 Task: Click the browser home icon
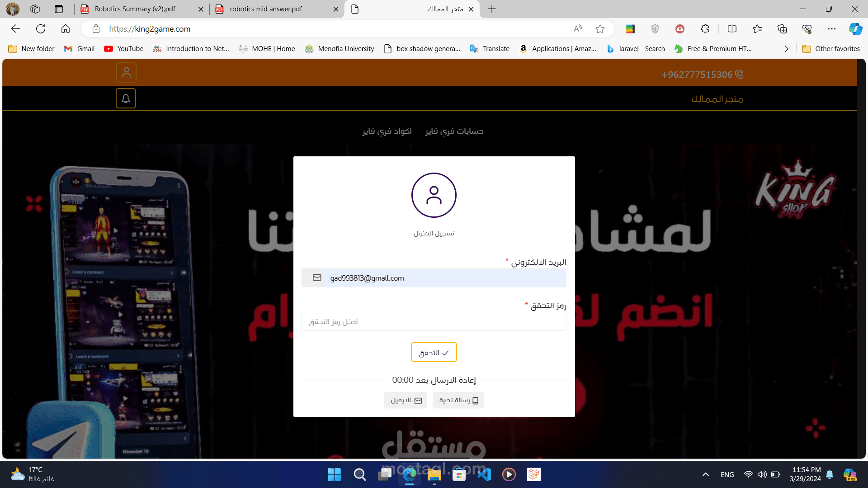66,29
